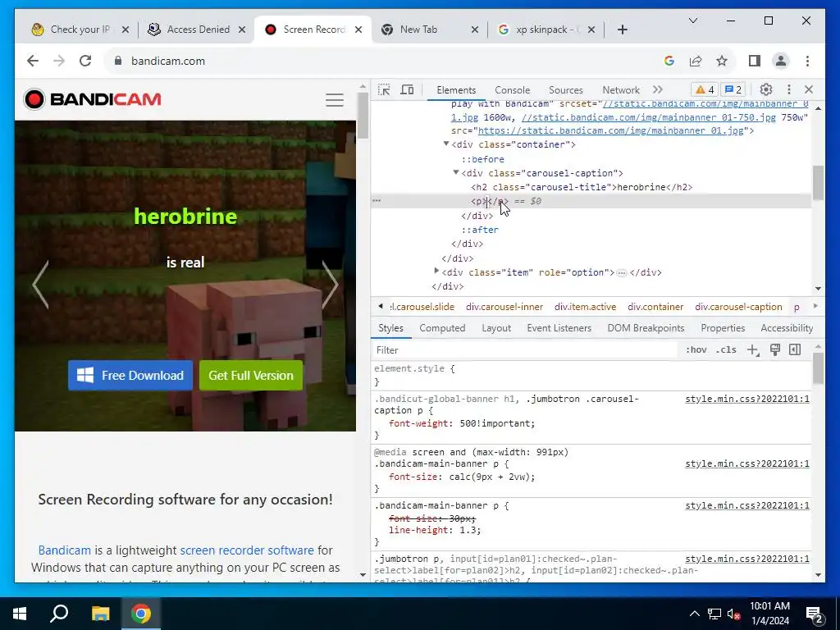
Task: Open the screen recorder software link
Action: [247, 550]
